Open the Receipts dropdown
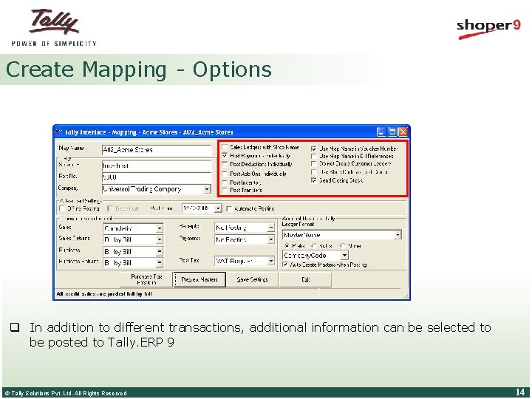The width and height of the screenshot is (532, 399). pyautogui.click(x=270, y=228)
